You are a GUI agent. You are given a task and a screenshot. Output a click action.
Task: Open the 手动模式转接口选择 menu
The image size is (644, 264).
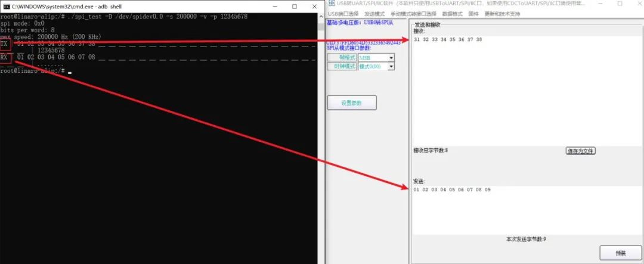413,14
